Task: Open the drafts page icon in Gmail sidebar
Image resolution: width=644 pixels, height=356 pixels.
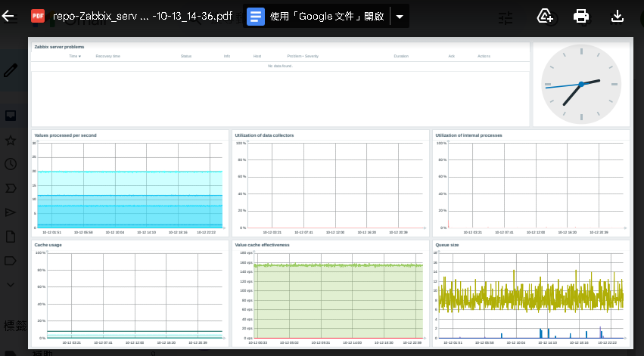Action: (x=11, y=237)
